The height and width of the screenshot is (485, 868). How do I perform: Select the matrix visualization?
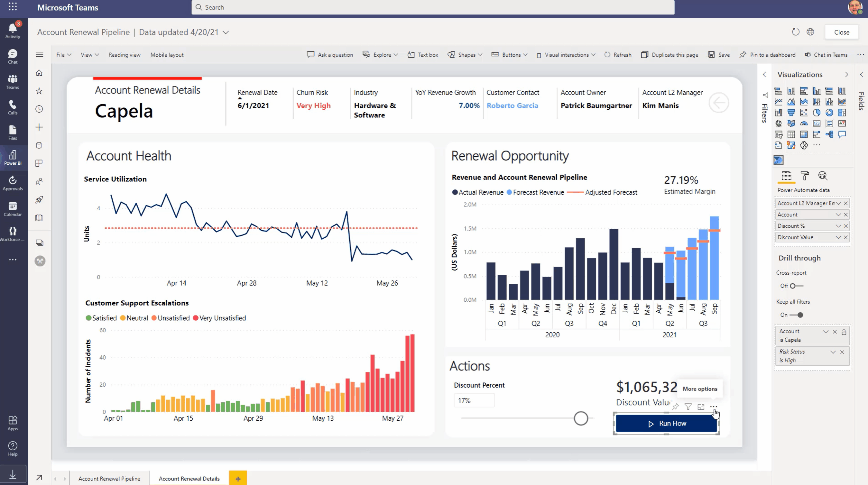[x=804, y=134]
